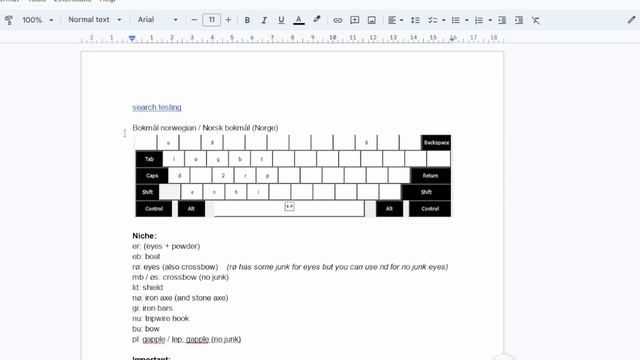Click the Tab key in keyboard image
Image resolution: width=640 pixels, height=360 pixels.
149,159
